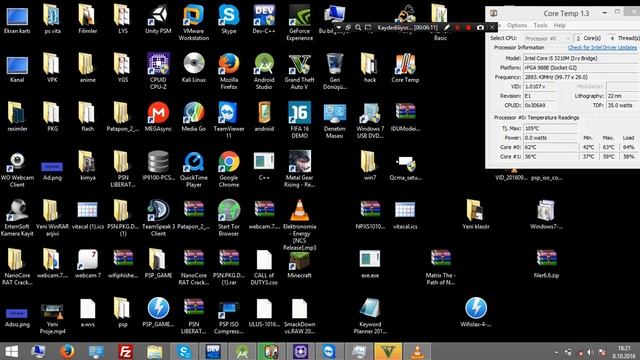Close the screen recorder toolbar

pos(492,27)
